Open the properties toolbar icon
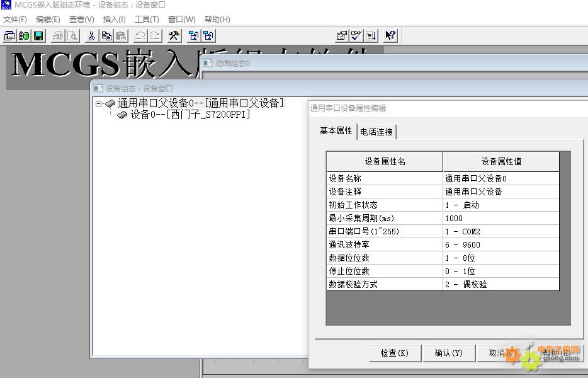 tap(342, 36)
